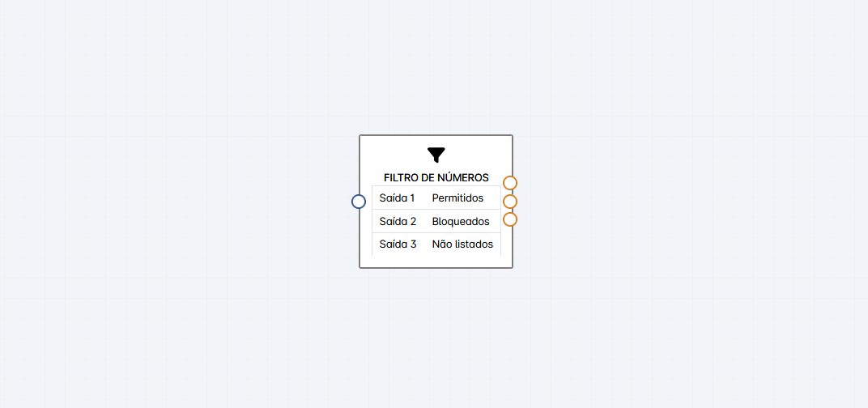Select the blue input connector circle
868x408 pixels.
point(359,202)
